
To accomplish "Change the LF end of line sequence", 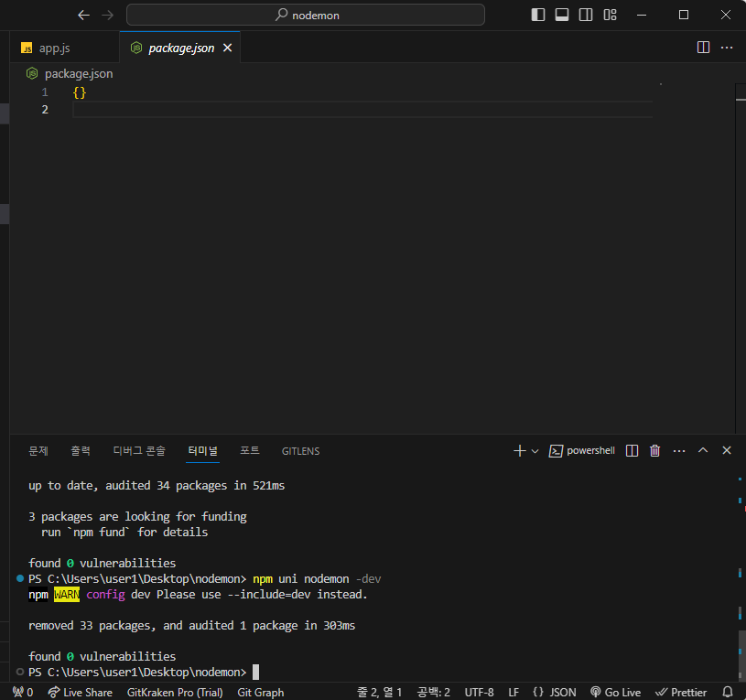I will tap(514, 693).
